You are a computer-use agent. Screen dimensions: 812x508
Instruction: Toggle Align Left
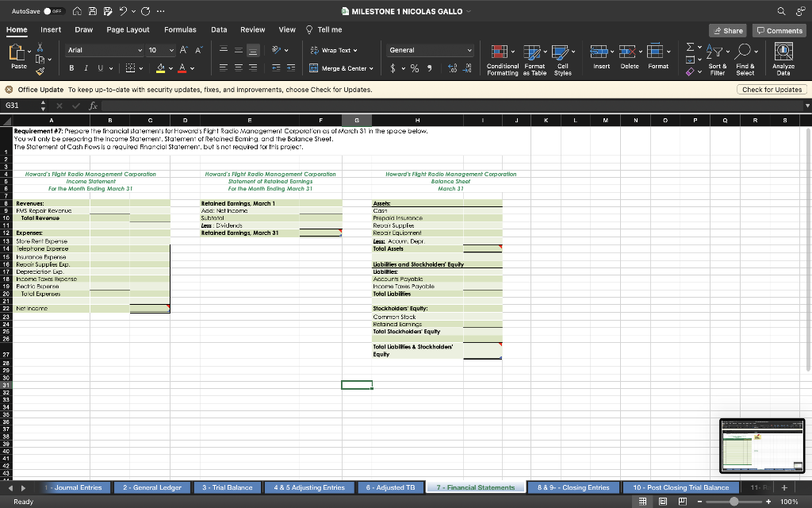click(223, 67)
